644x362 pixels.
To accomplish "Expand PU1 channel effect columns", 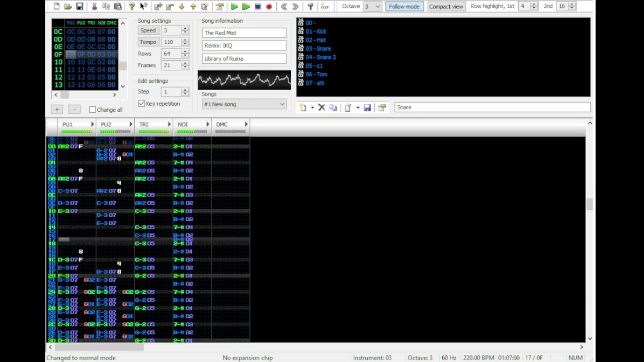I will click(x=93, y=124).
